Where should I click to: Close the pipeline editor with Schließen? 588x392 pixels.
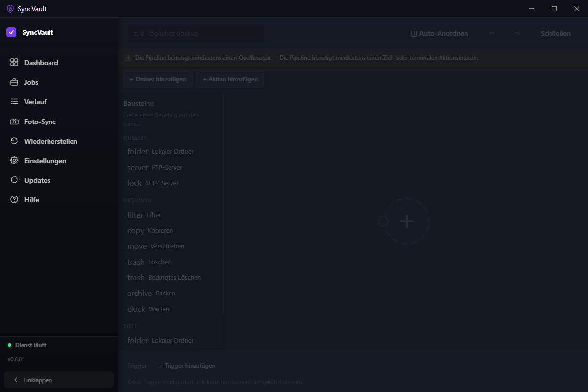(556, 34)
